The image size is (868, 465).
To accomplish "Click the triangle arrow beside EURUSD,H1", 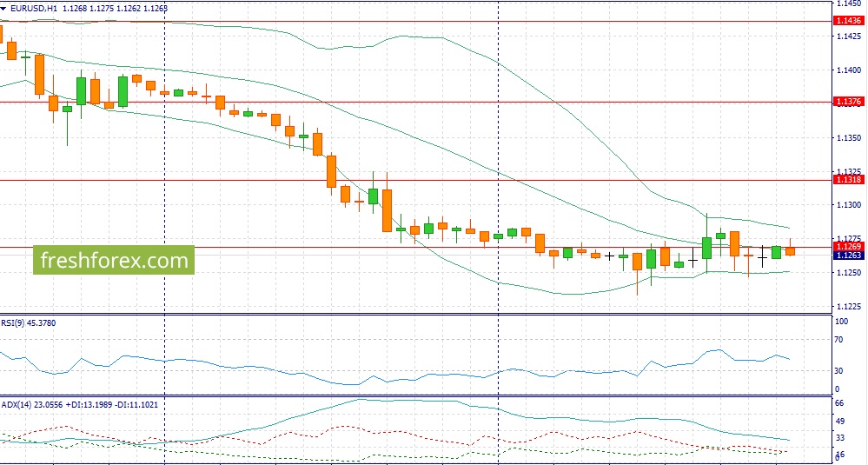I will (5, 8).
